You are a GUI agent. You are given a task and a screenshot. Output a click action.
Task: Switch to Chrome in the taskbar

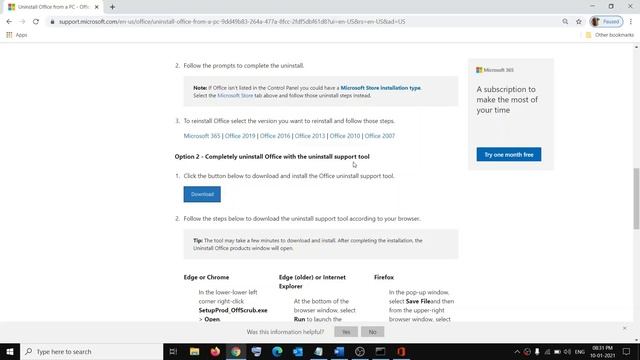pyautogui.click(x=236, y=351)
